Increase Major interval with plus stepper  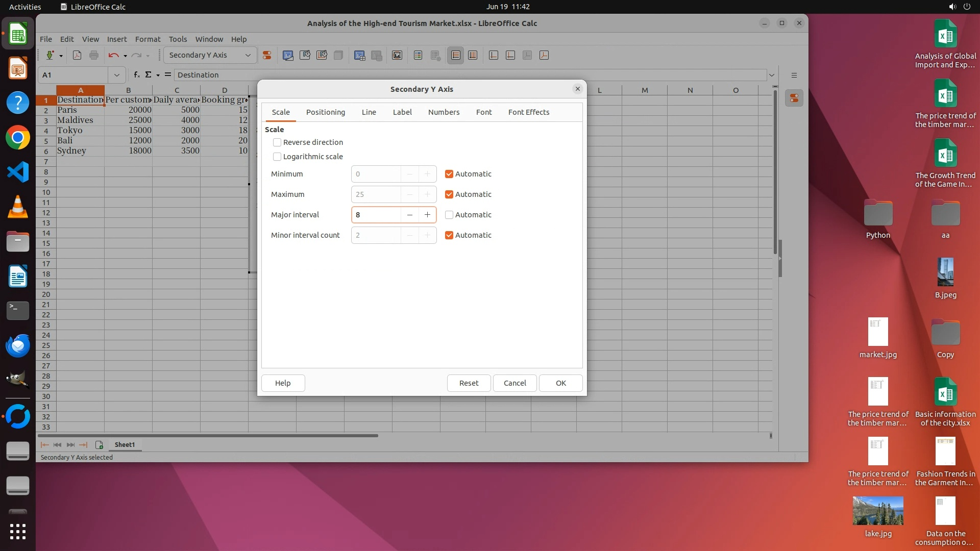tap(427, 215)
